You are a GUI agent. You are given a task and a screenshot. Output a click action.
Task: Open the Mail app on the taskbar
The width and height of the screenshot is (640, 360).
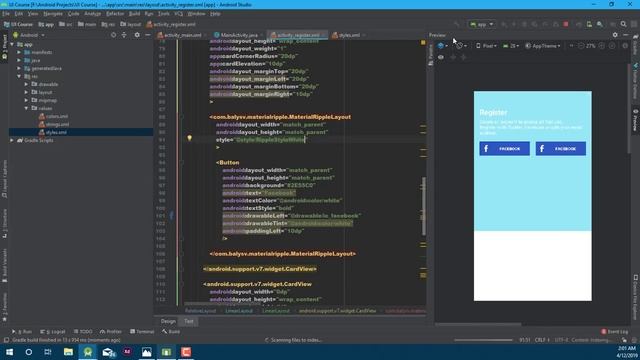click(108, 352)
